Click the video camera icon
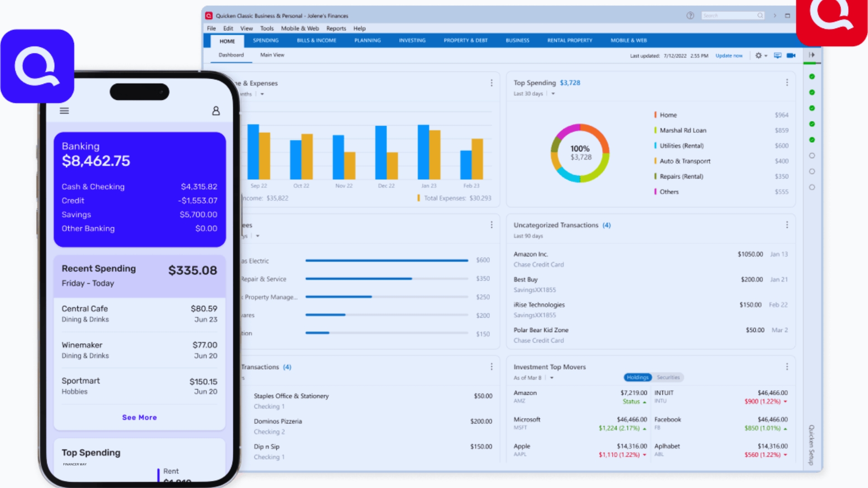 point(791,56)
